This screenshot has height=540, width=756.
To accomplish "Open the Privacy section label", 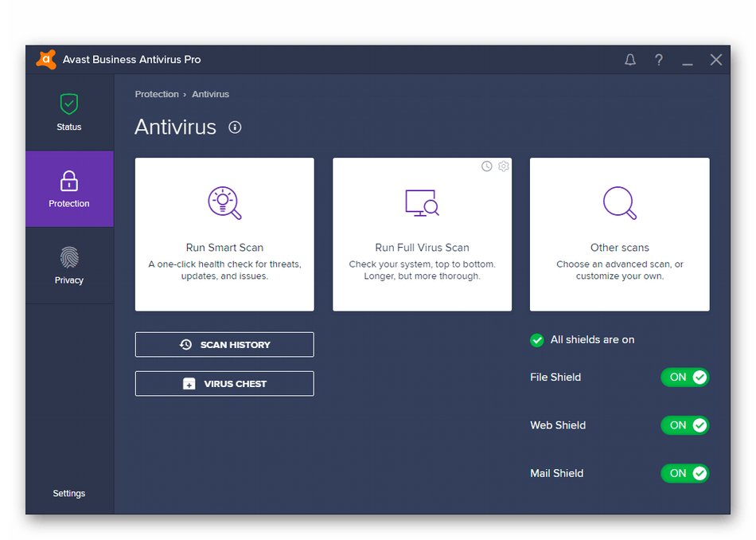I will pyautogui.click(x=69, y=280).
